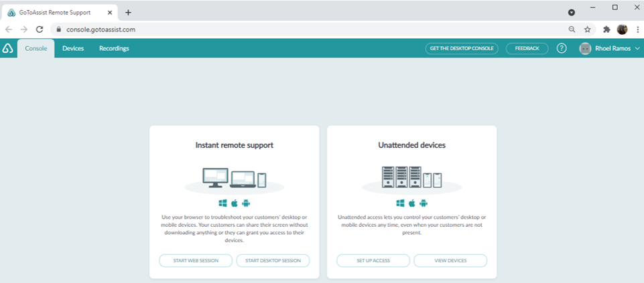Open a new browser tab with plus
644x283 pixels.
click(128, 12)
